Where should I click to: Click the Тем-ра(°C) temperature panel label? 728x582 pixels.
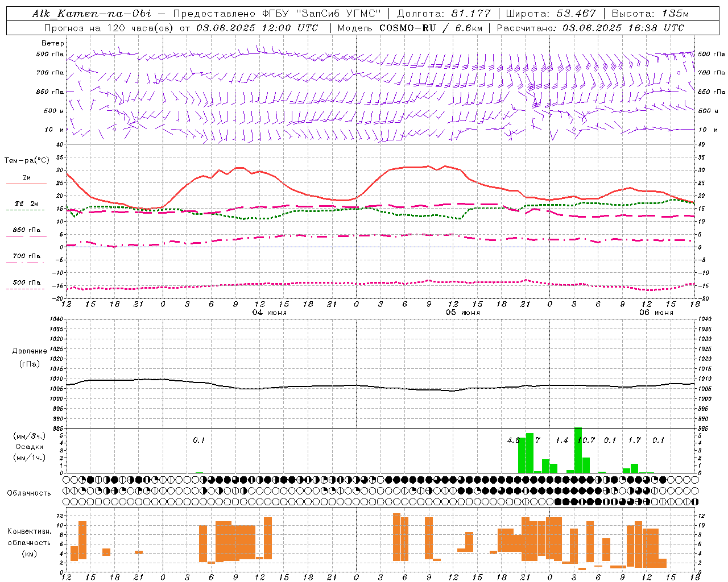[x=27, y=161]
